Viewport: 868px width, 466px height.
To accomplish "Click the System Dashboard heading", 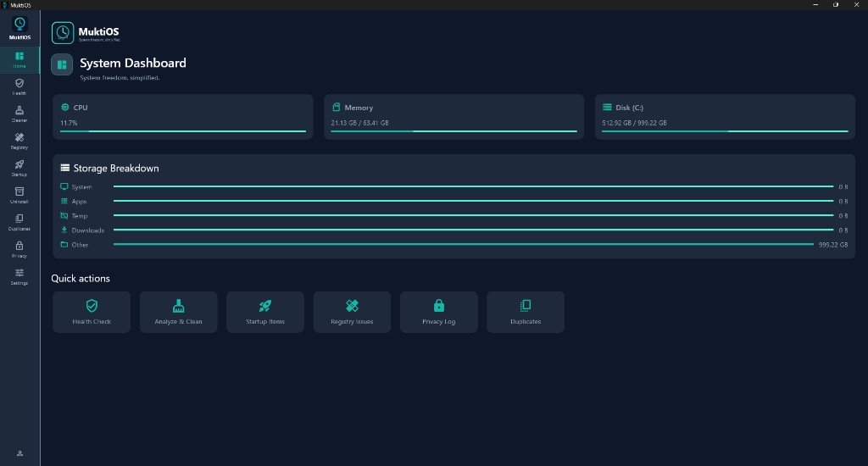I will (133, 63).
